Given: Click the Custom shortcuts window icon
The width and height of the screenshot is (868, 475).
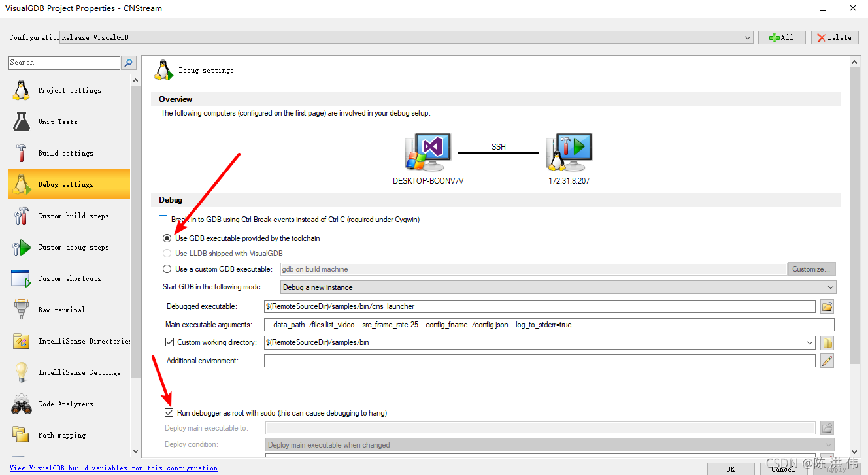Looking at the screenshot, I should click(21, 278).
